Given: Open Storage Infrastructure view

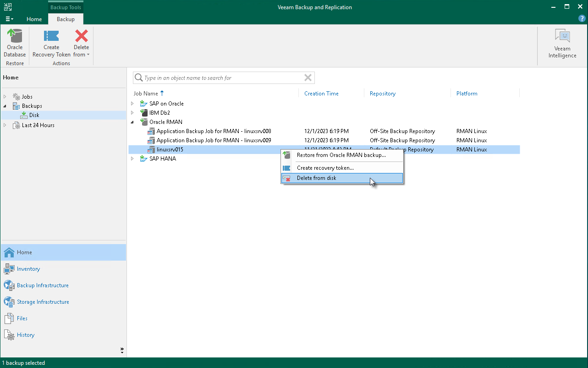Looking at the screenshot, I should pos(43,302).
